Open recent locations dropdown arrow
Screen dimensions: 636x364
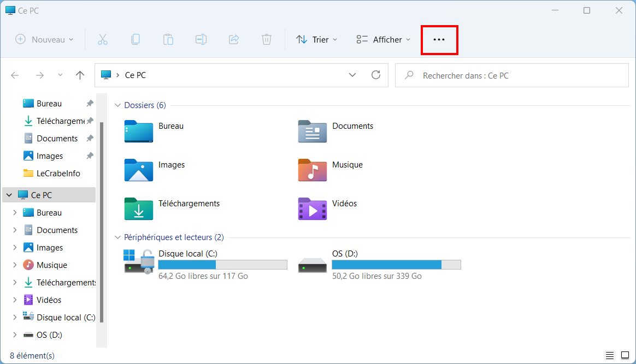tap(60, 75)
